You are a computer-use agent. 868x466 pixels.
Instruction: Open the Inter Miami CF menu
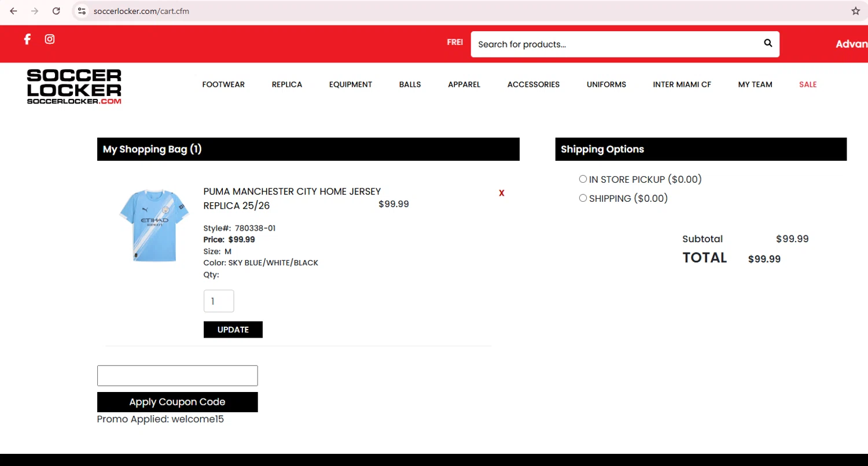click(x=682, y=84)
